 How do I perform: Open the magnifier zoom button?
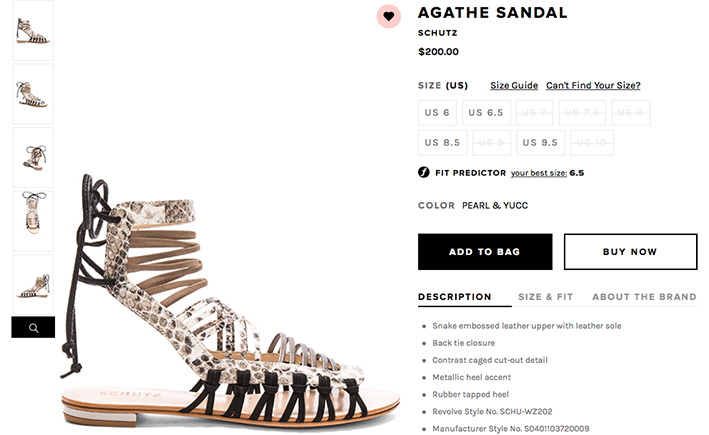coord(33,327)
